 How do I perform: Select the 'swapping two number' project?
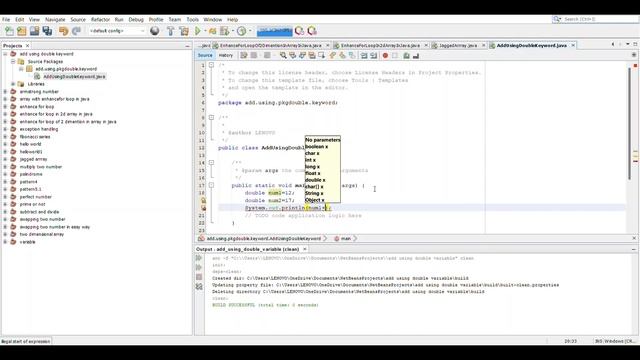pos(42,219)
